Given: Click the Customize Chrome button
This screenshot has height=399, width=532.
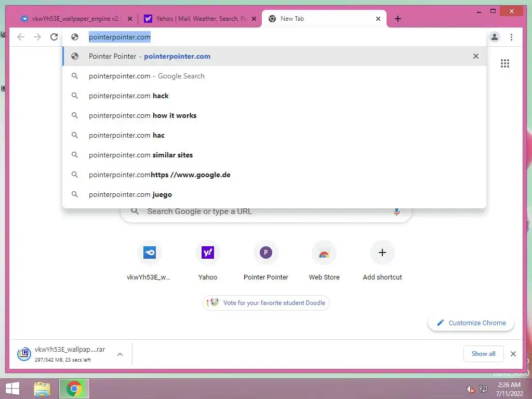Looking at the screenshot, I should (471, 323).
